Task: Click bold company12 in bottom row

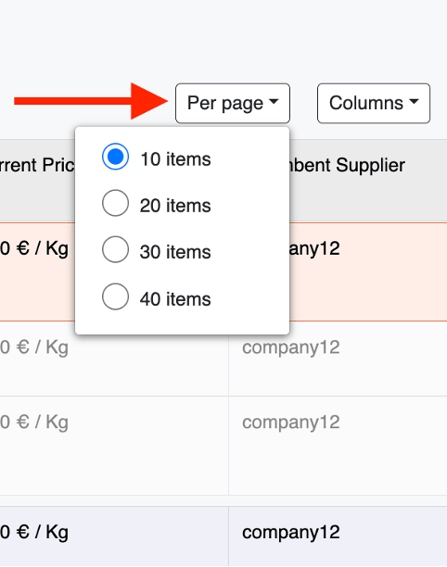Action: click(291, 532)
